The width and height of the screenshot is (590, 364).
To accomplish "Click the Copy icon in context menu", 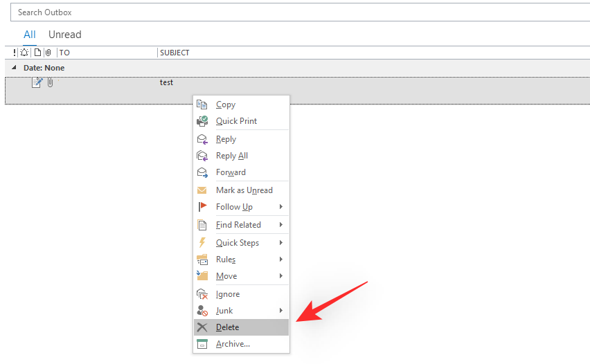I will tap(202, 104).
